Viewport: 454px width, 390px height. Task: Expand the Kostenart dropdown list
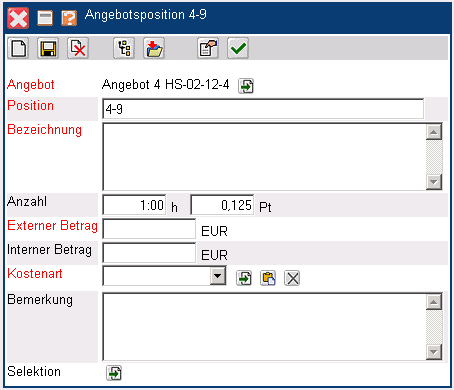pos(218,276)
